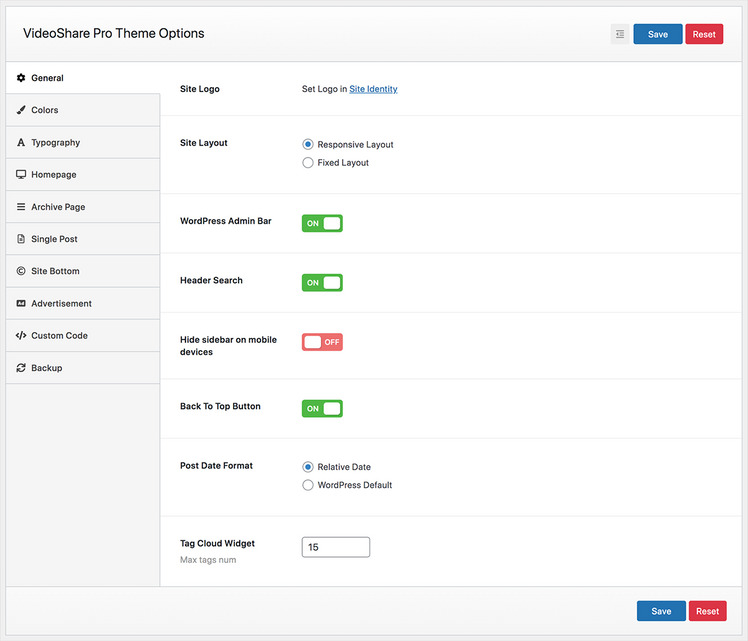This screenshot has width=748, height=641.
Task: Click the gear icon beside General
Action: pos(21,78)
